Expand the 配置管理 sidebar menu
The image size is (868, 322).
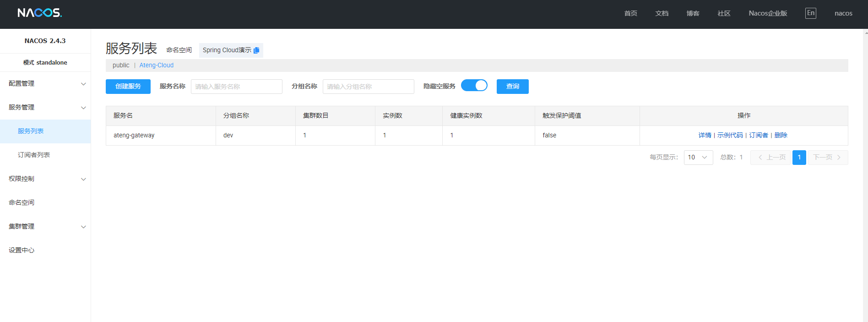coord(45,84)
